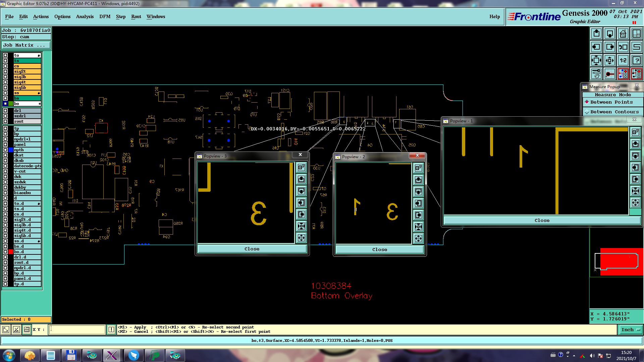
Task: Select Between Points measure mode
Action: 611,102
